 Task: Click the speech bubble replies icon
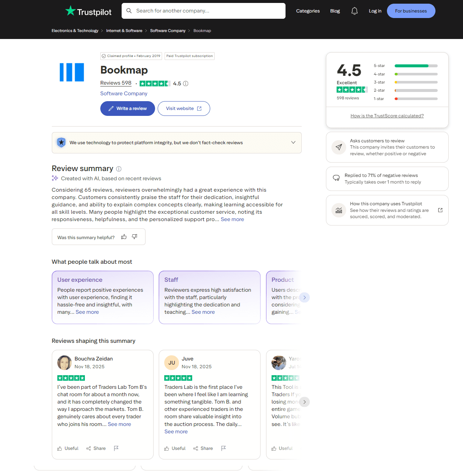pyautogui.click(x=336, y=178)
